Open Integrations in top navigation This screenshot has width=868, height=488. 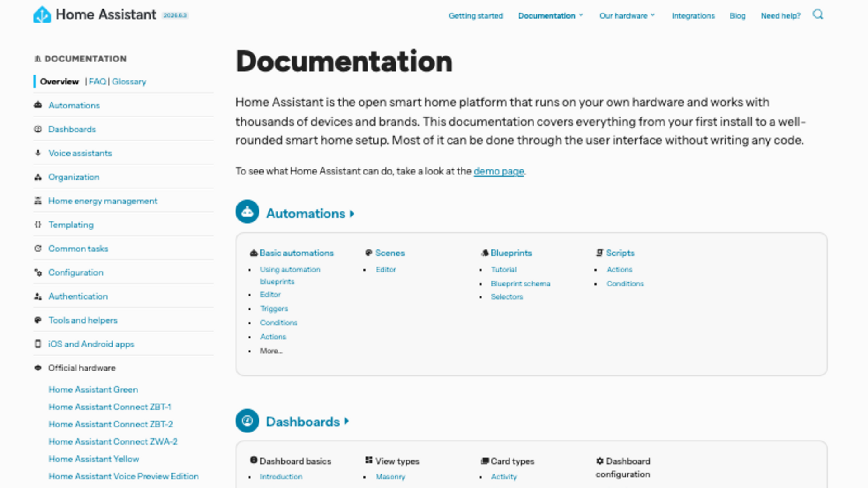[693, 16]
